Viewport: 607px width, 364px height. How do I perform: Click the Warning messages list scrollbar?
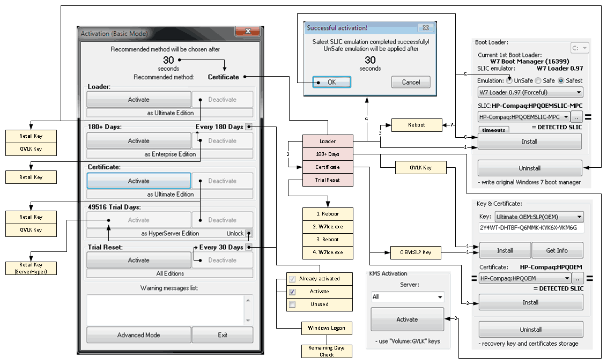tap(248, 310)
